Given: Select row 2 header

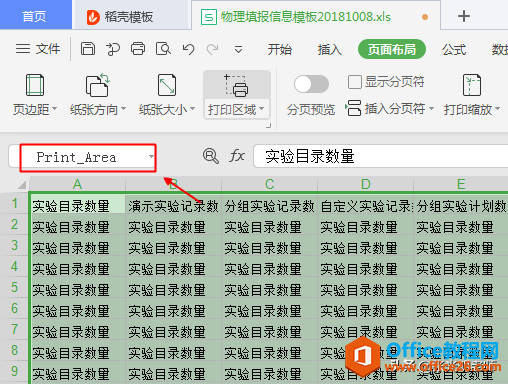Looking at the screenshot, I should [x=14, y=224].
